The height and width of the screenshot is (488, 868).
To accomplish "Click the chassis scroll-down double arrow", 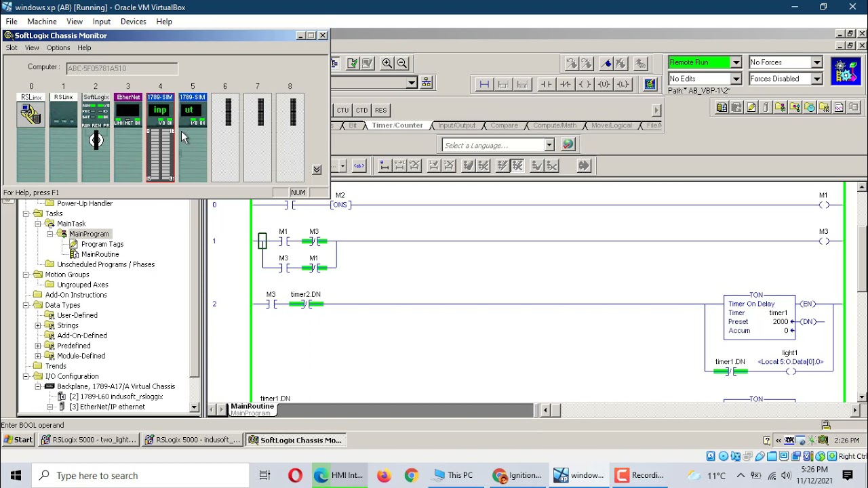I will click(x=317, y=169).
